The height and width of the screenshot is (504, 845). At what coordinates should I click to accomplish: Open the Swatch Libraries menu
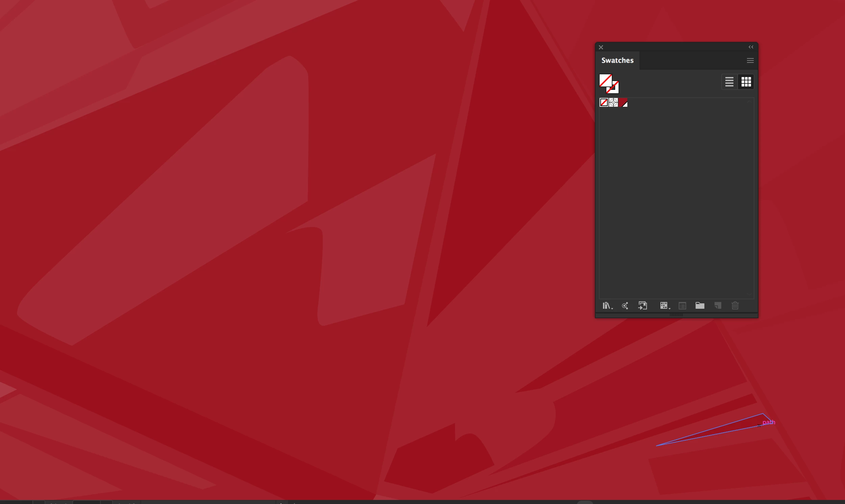click(607, 306)
